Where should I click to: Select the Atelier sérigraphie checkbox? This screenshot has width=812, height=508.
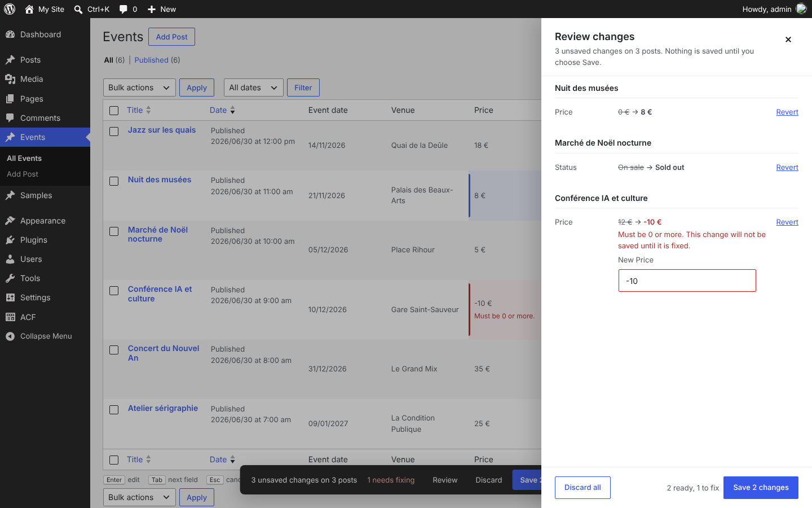point(114,410)
